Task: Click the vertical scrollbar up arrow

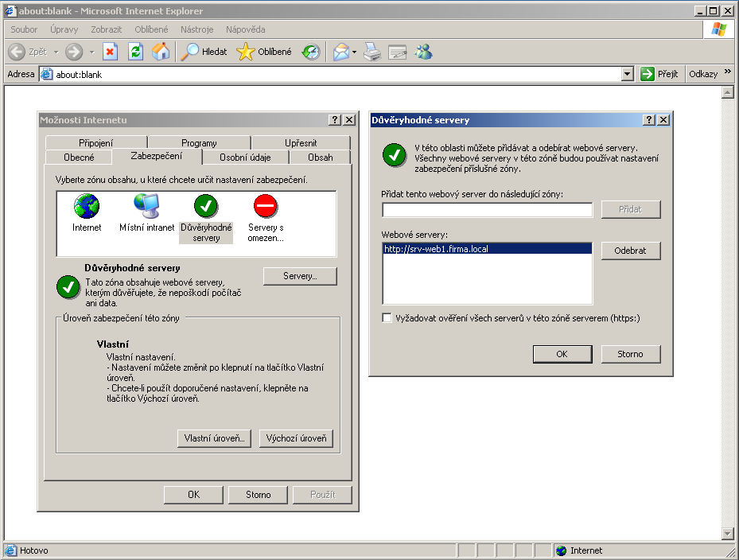Action: 728,92
